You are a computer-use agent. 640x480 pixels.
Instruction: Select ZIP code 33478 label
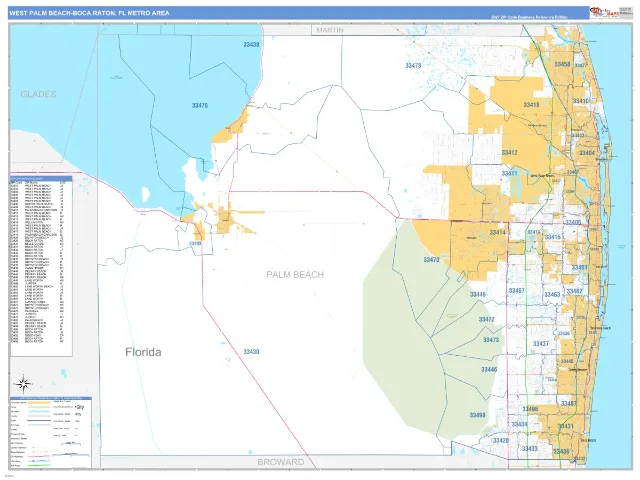(413, 65)
